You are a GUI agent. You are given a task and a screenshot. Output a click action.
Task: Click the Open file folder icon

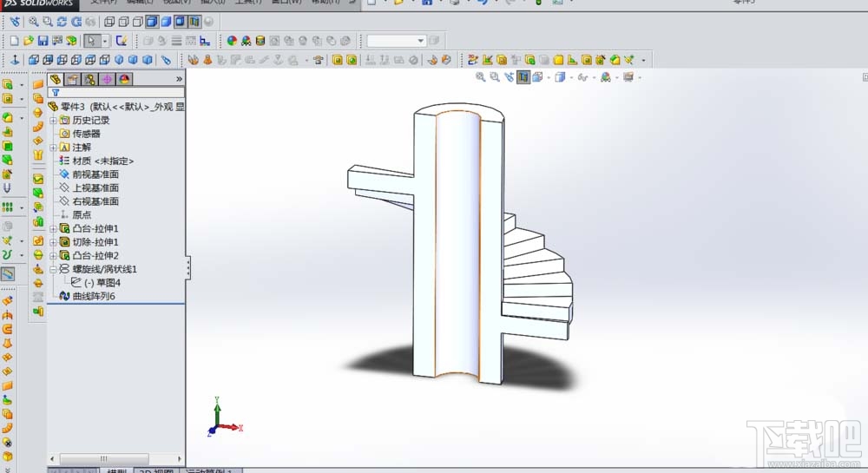[29, 41]
